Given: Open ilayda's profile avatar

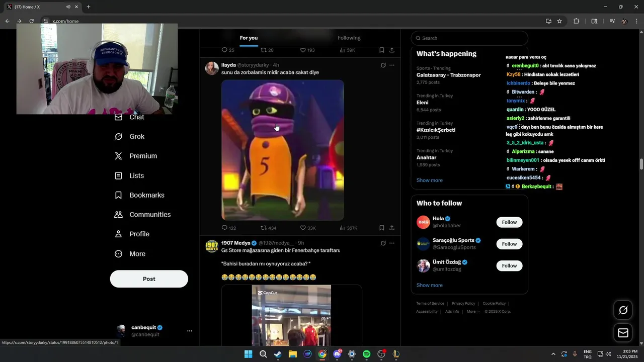Looking at the screenshot, I should 212,68.
